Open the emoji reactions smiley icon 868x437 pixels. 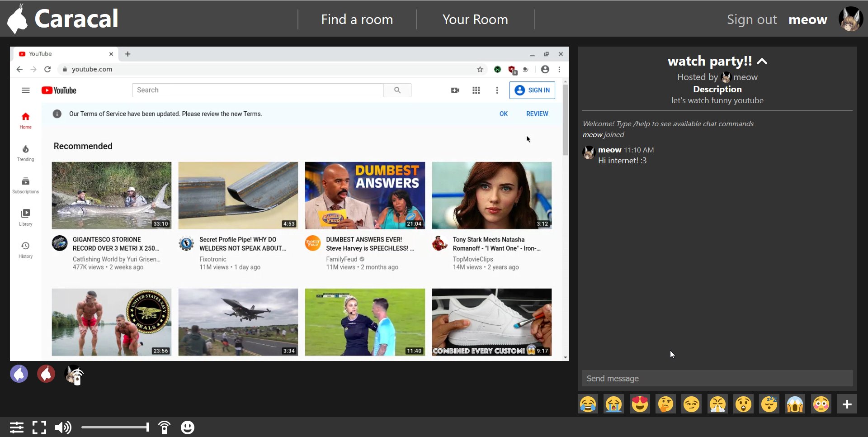point(188,427)
